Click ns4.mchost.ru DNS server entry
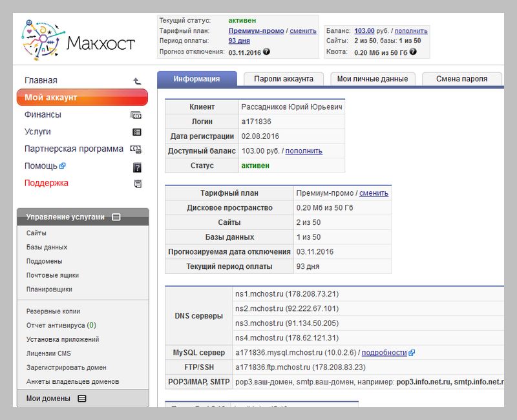 (287, 338)
